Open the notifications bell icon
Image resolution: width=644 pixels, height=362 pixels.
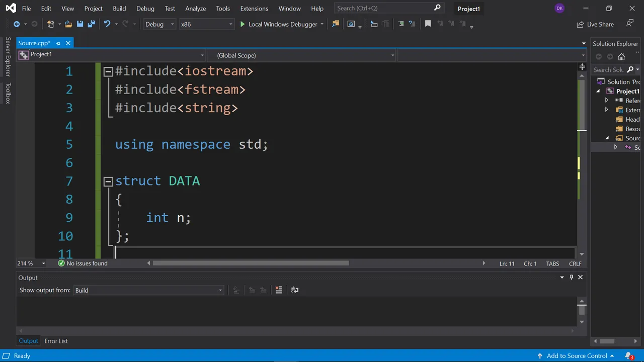(x=629, y=355)
